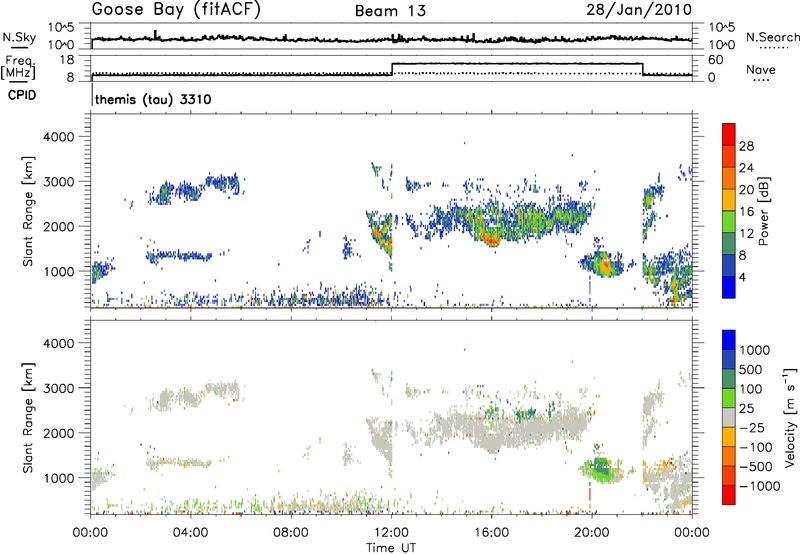Click the '18' frequency axis value
Image resolution: width=800 pixels, height=554 pixels.
coord(67,60)
